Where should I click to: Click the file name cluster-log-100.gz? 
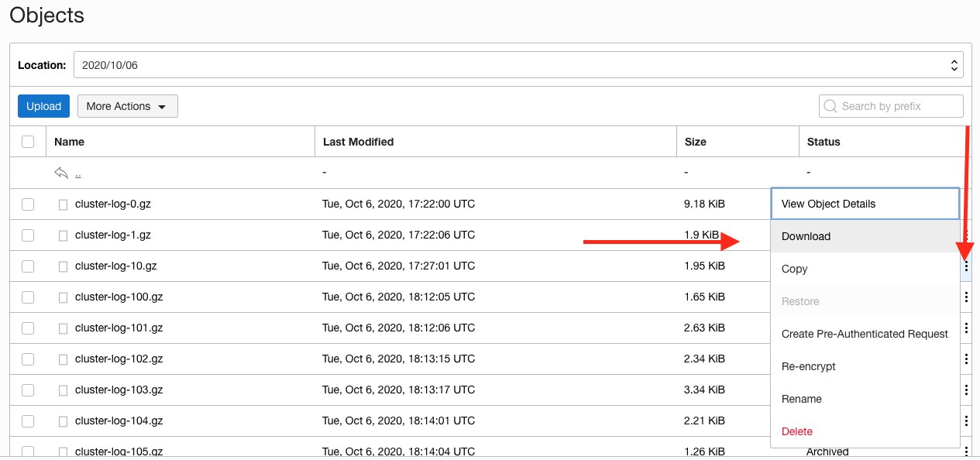click(x=119, y=297)
